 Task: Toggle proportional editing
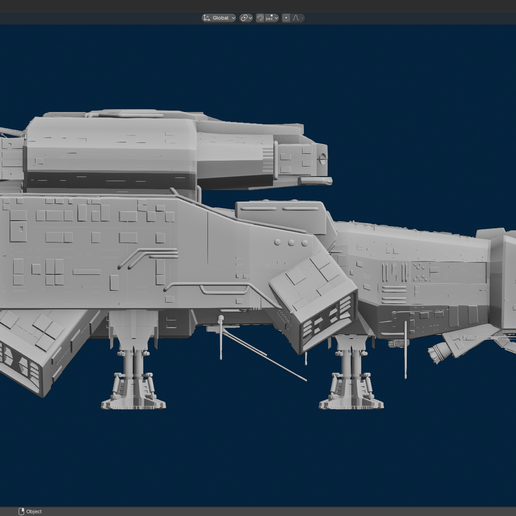click(286, 18)
